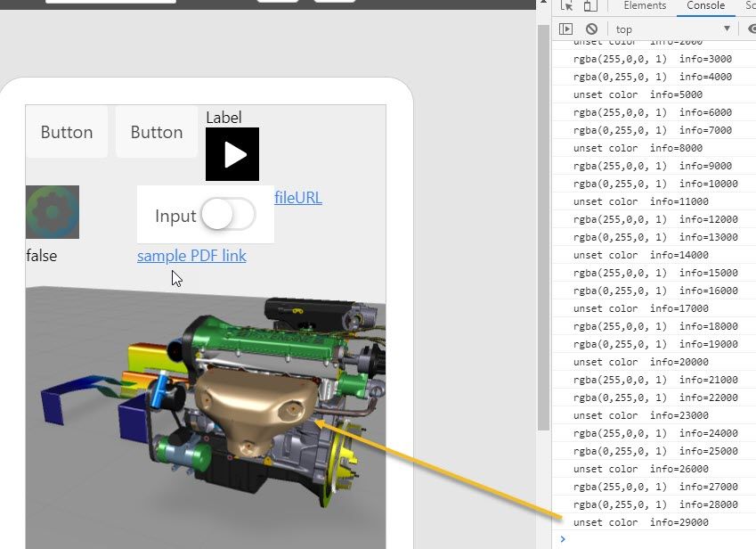
Task: Select console line info=3000
Action: 653,59
